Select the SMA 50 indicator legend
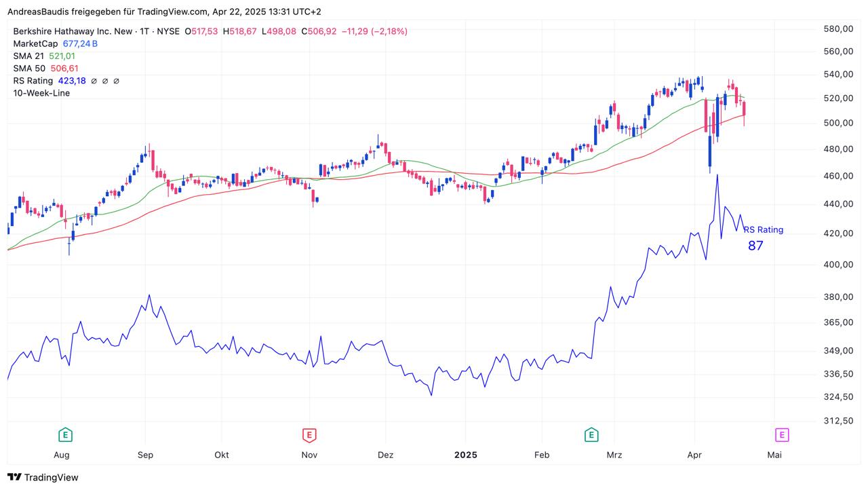The height and width of the screenshot is (490, 868). coord(29,68)
